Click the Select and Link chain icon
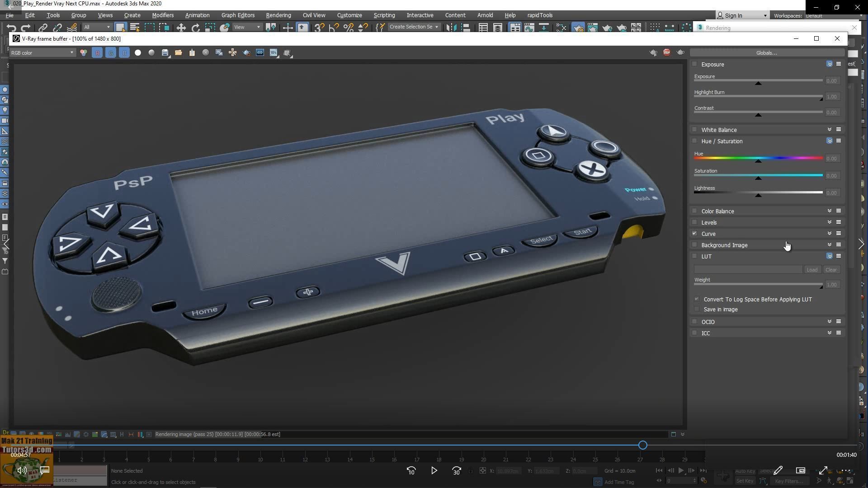The image size is (868, 488). (43, 28)
